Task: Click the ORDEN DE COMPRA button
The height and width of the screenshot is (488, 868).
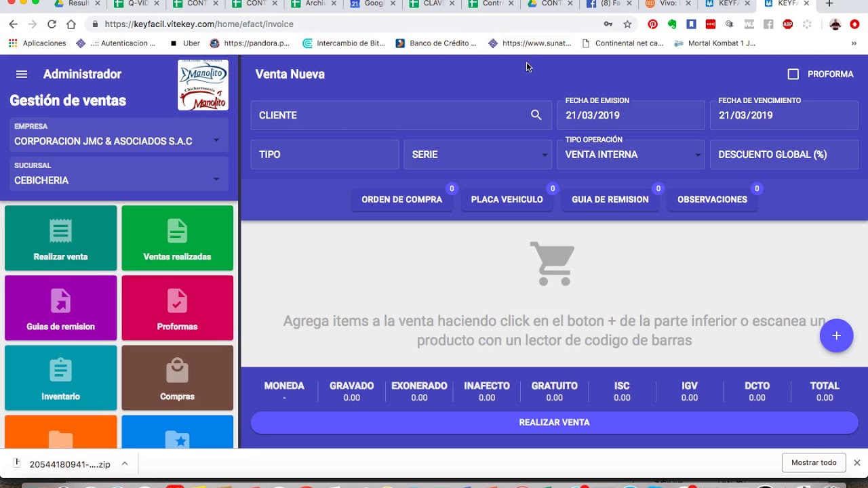Action: click(x=401, y=199)
